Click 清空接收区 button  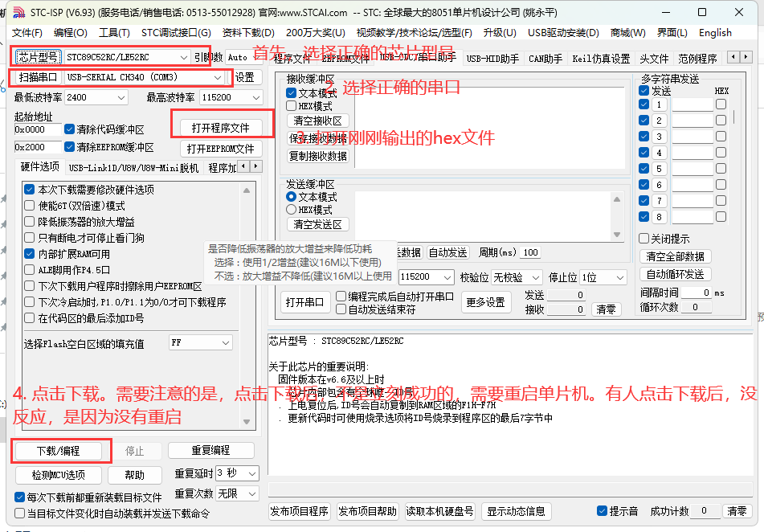click(317, 121)
